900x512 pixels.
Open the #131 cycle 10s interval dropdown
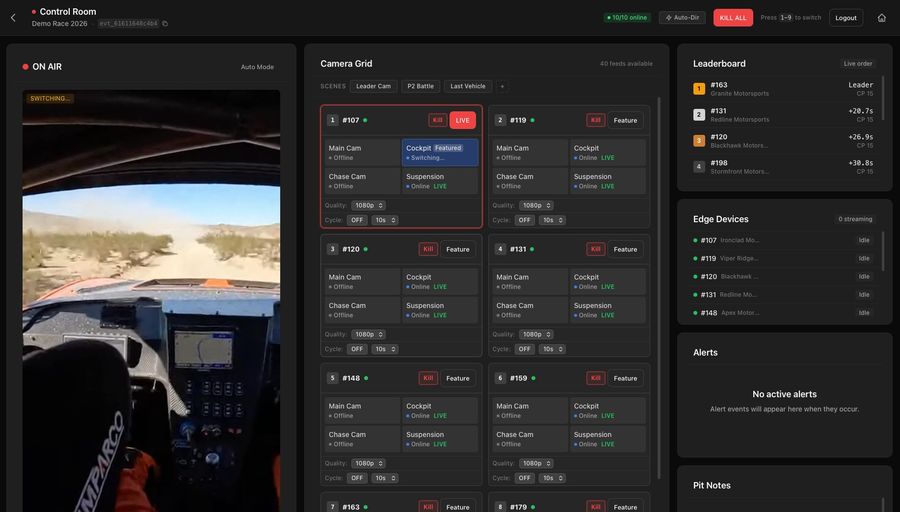click(552, 349)
